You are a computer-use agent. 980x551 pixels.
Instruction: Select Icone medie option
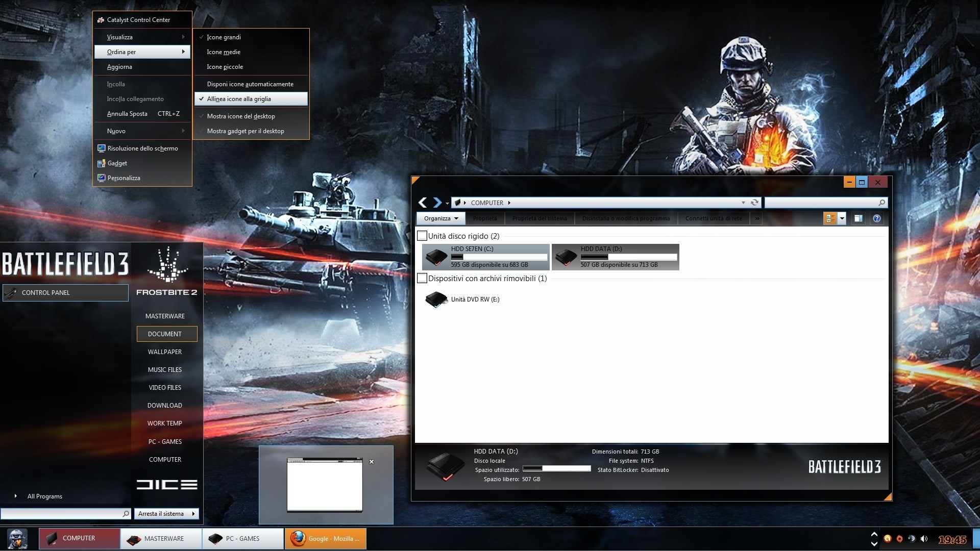[x=251, y=52]
